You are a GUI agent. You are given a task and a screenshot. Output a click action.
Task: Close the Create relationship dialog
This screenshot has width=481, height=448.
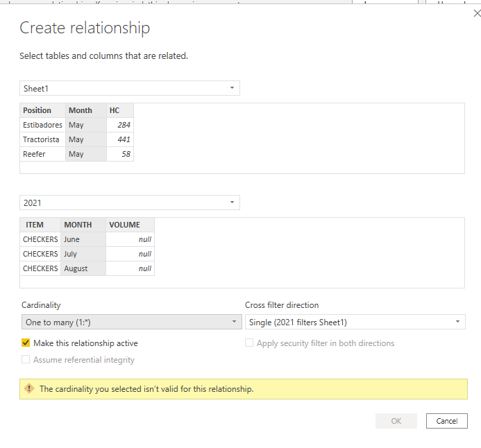coord(477,13)
